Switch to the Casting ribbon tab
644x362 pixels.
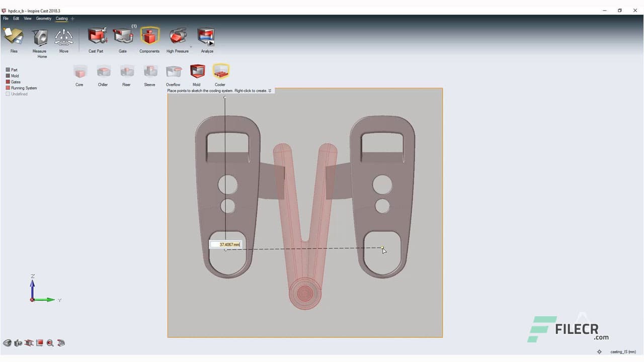[61, 19]
